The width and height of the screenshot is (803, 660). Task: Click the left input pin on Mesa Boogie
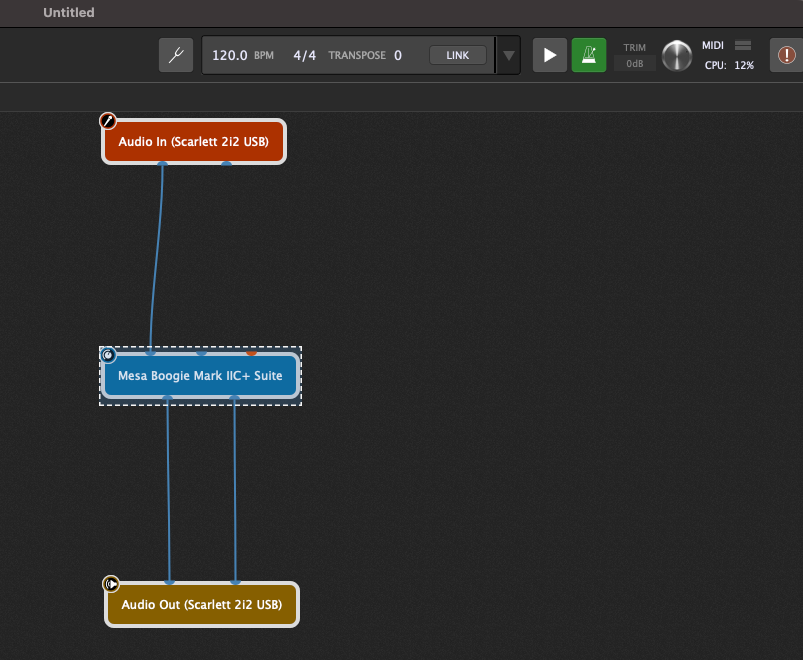150,353
